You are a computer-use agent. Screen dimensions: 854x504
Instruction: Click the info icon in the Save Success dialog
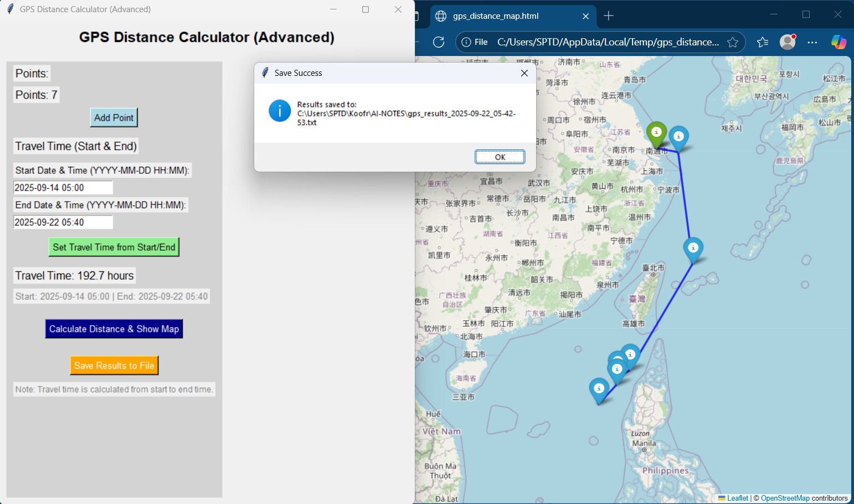pyautogui.click(x=280, y=111)
